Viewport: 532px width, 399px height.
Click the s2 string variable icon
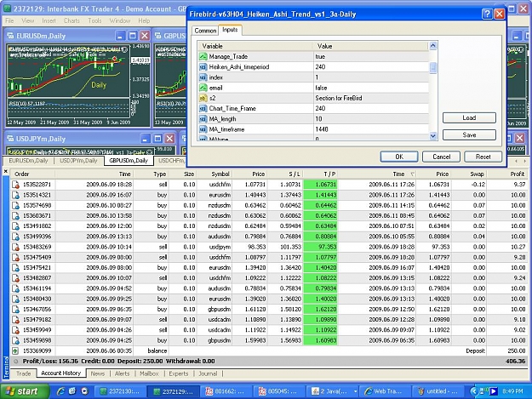[x=203, y=99]
